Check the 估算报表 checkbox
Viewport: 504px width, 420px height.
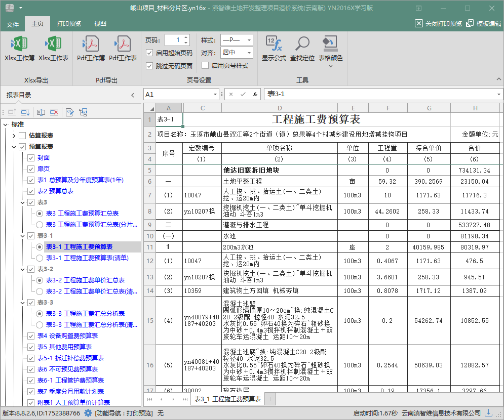(x=22, y=136)
